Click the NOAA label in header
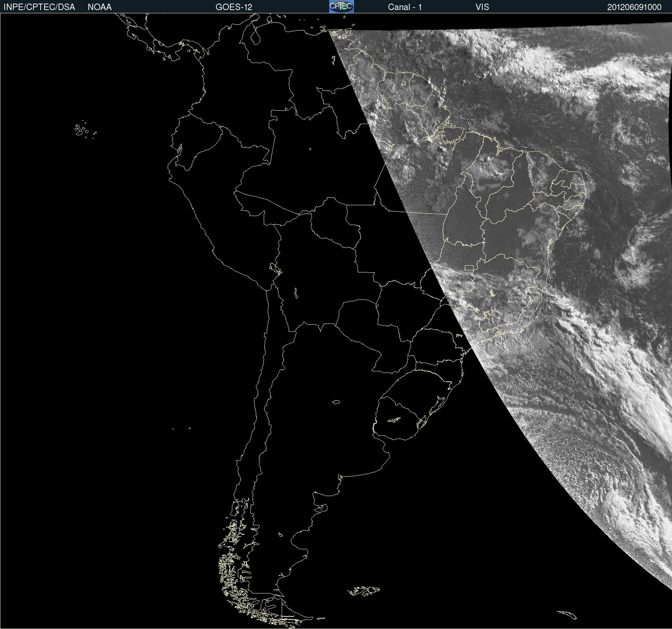This screenshot has height=629, width=672. (100, 7)
